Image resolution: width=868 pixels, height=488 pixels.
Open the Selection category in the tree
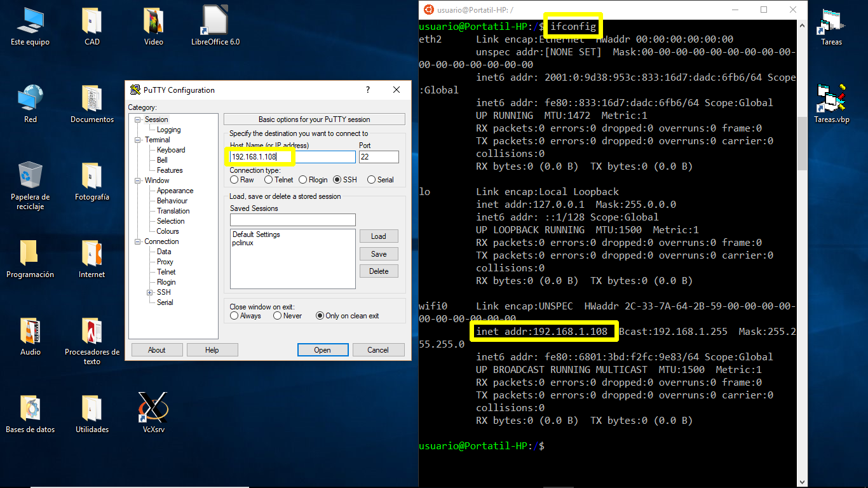click(171, 221)
